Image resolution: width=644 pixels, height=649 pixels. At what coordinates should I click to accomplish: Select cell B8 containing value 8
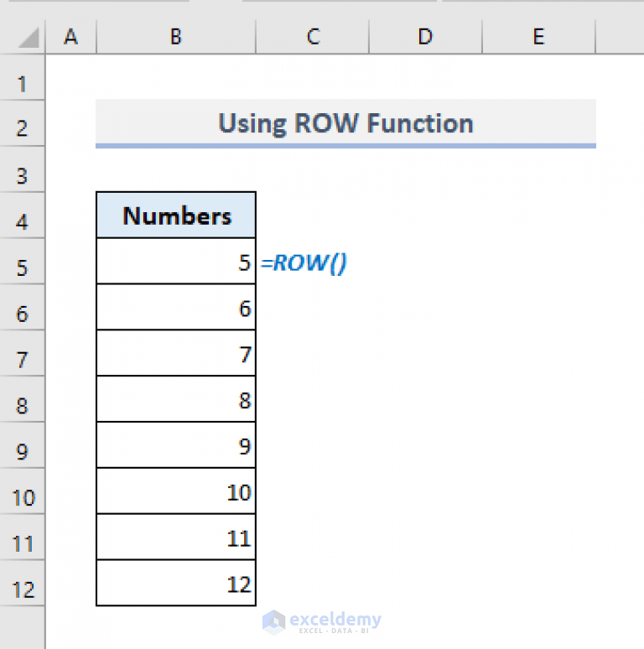176,399
